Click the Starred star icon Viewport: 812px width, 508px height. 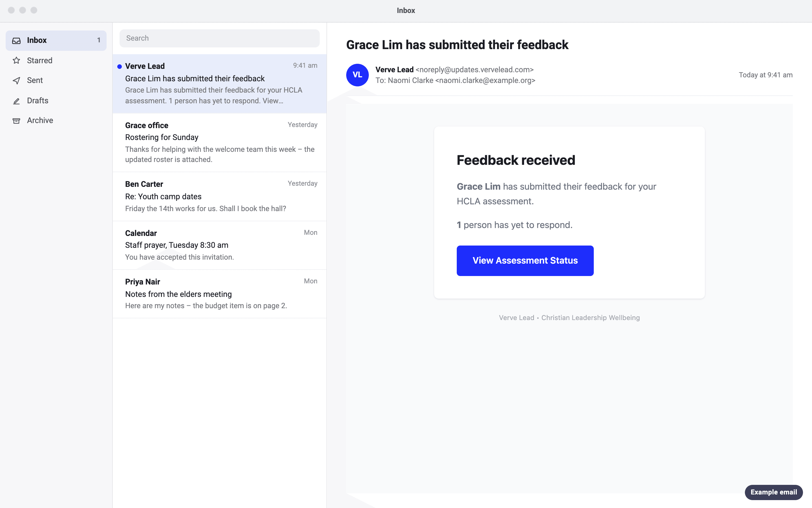click(16, 60)
